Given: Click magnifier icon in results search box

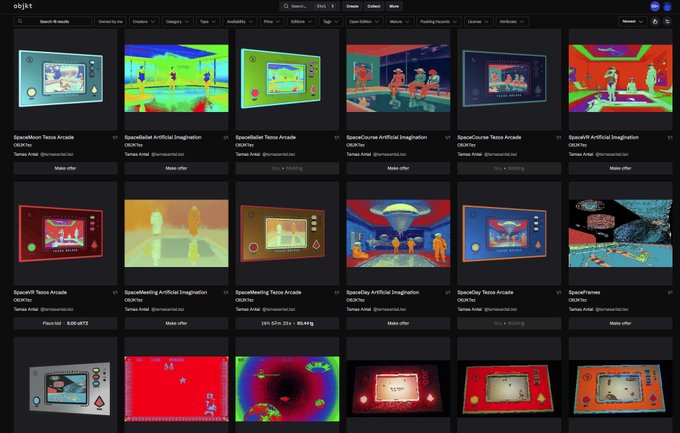Looking at the screenshot, I should click(x=20, y=21).
